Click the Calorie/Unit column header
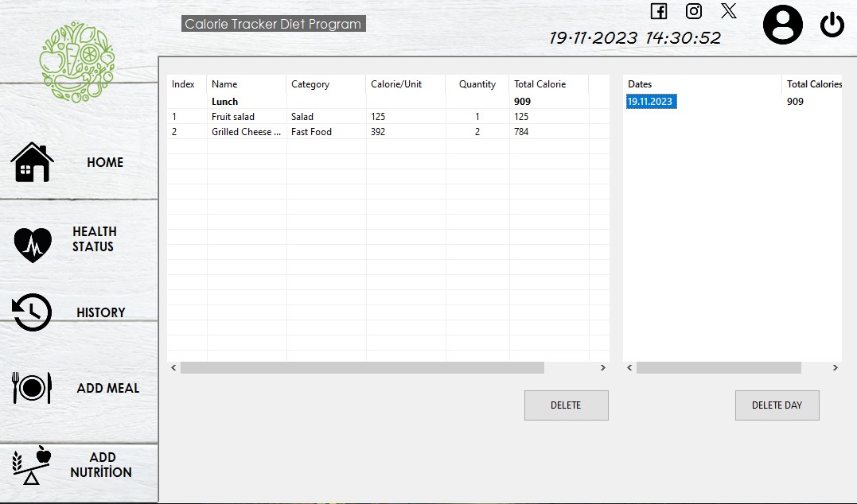 (406, 84)
